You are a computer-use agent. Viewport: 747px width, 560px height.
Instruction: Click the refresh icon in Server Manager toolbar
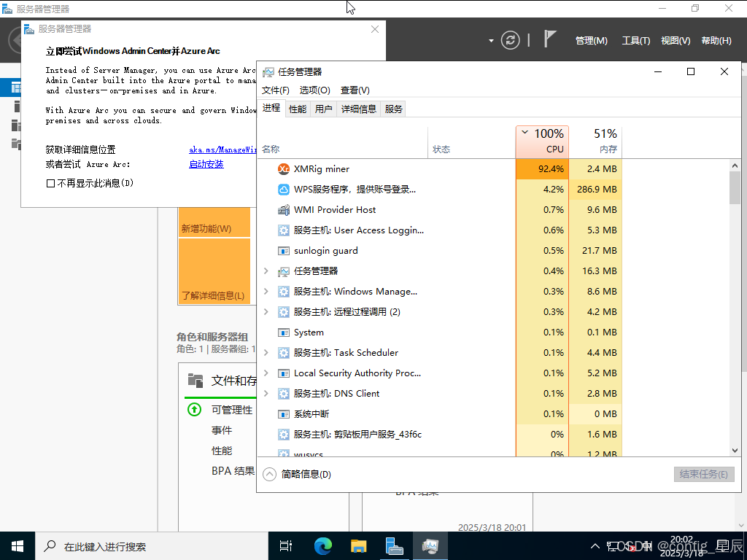[x=510, y=40]
